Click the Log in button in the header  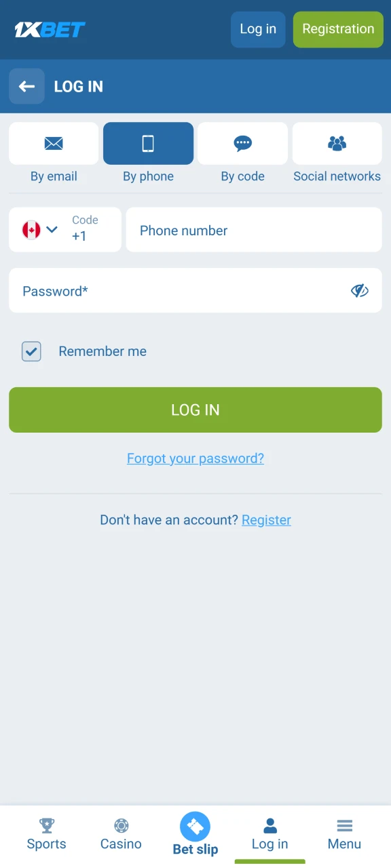point(257,29)
